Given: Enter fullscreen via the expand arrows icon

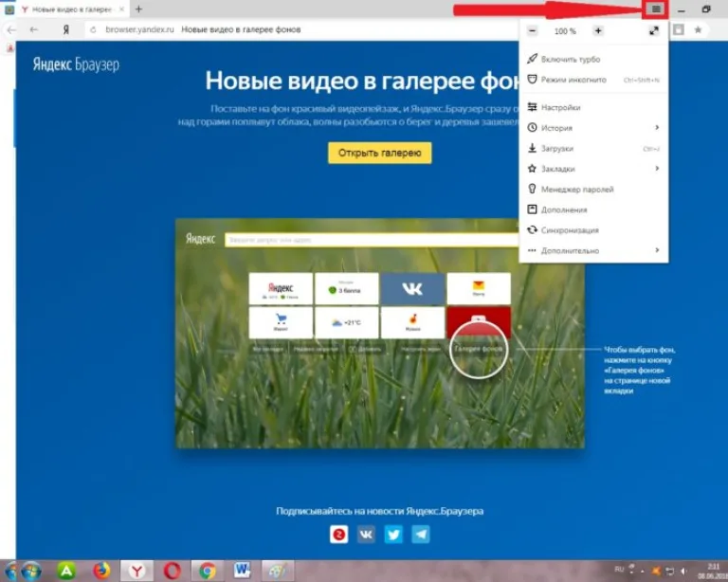Looking at the screenshot, I should click(654, 31).
